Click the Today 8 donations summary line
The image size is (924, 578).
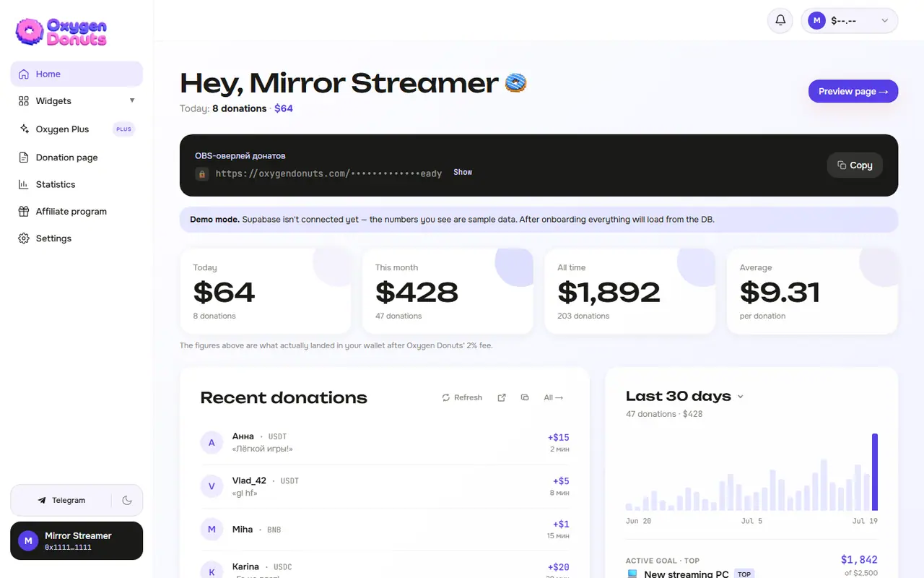coord(236,108)
